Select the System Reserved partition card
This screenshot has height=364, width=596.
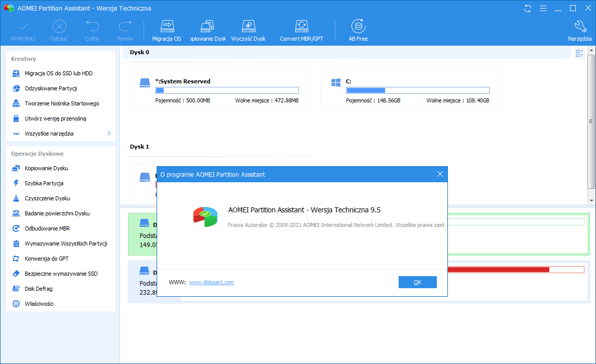pos(220,89)
